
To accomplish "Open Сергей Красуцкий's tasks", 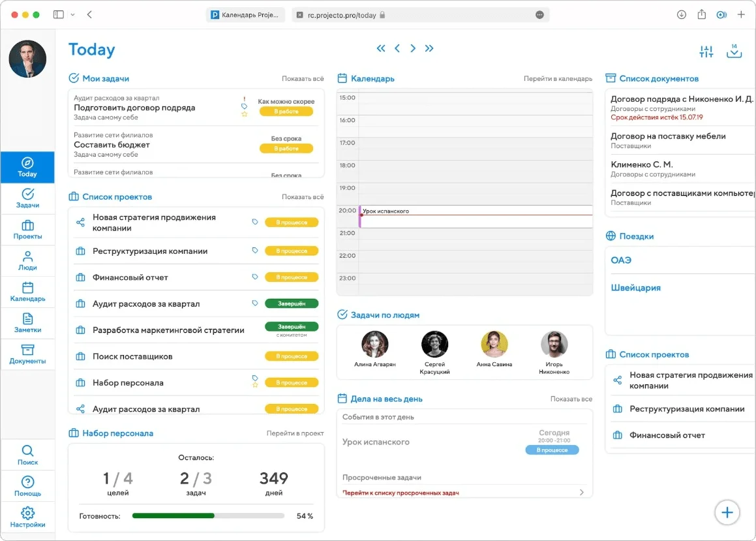I will pyautogui.click(x=434, y=352).
